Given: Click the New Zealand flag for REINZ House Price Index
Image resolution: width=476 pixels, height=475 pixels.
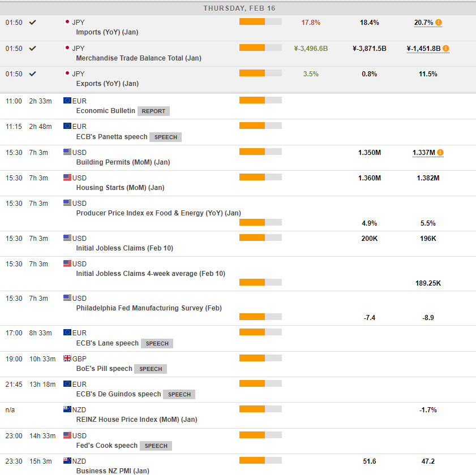Looking at the screenshot, I should click(67, 409).
